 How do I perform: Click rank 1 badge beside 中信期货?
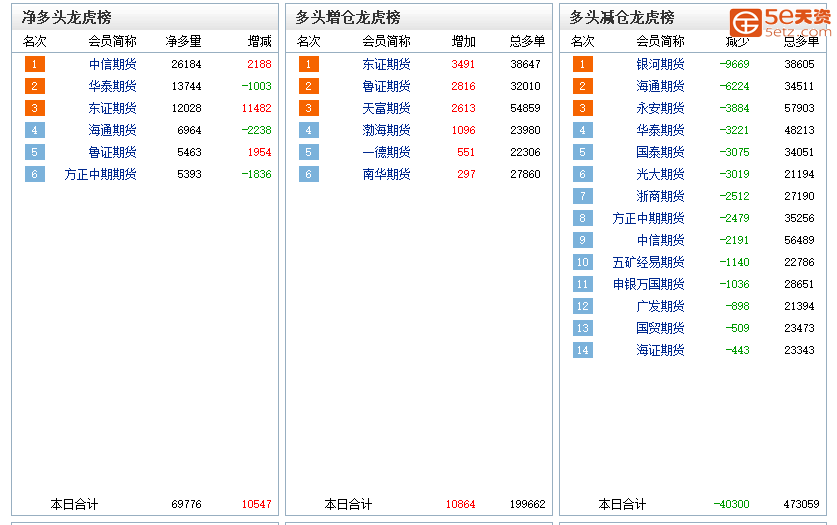35,65
